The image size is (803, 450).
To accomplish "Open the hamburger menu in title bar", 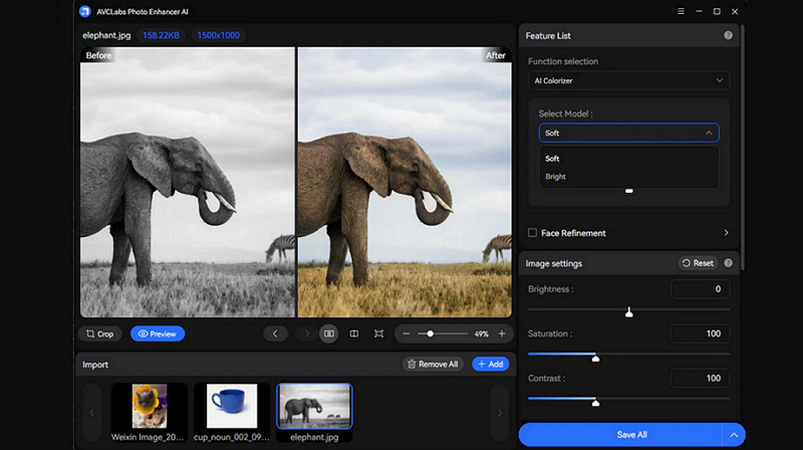I will (x=681, y=11).
